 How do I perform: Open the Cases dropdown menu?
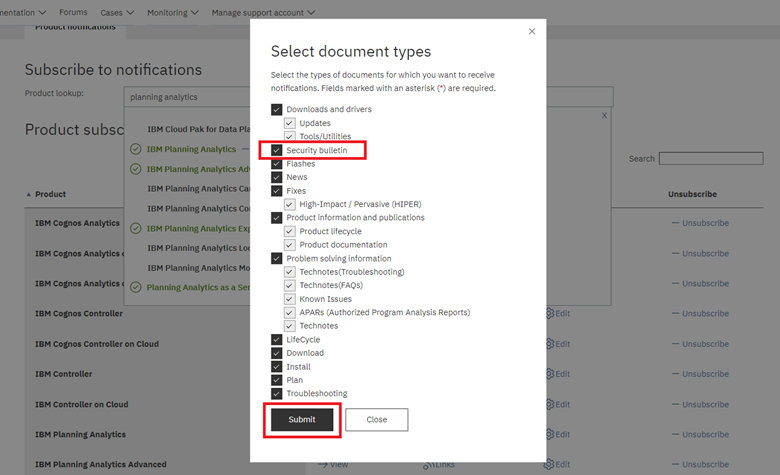point(117,12)
